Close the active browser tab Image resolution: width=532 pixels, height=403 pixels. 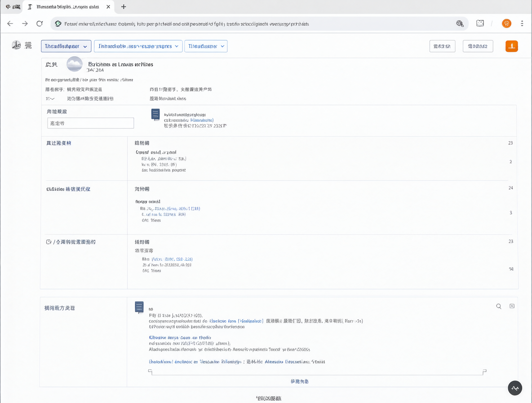[108, 7]
